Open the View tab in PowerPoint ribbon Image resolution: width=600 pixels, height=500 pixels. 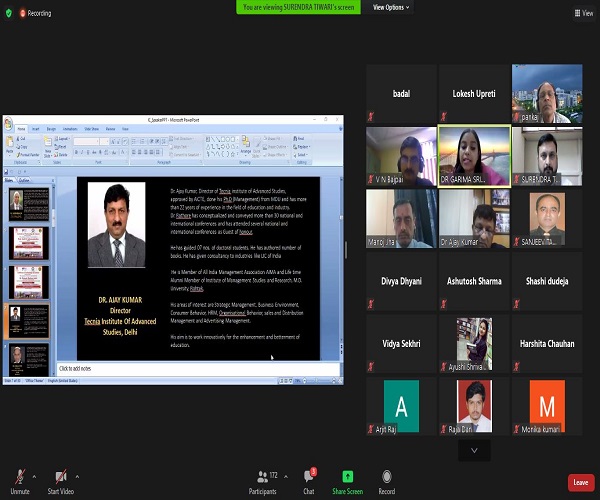click(x=125, y=129)
